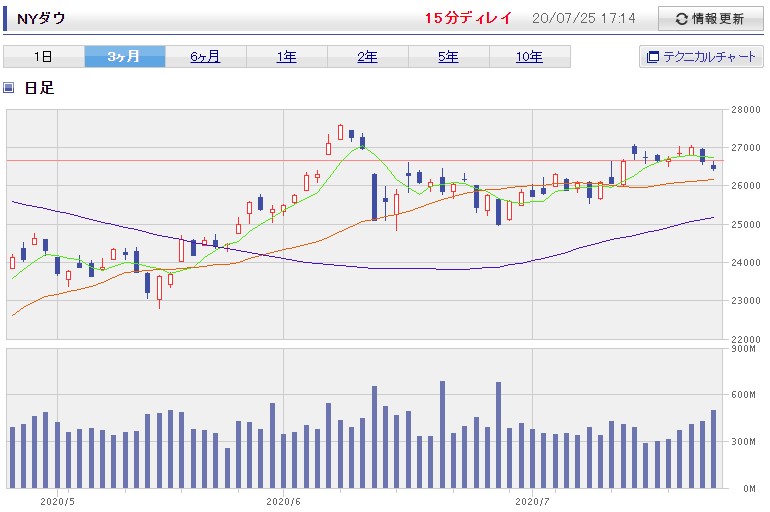Click the 日足 chart label
This screenshot has width=770, height=512.
tap(39, 88)
